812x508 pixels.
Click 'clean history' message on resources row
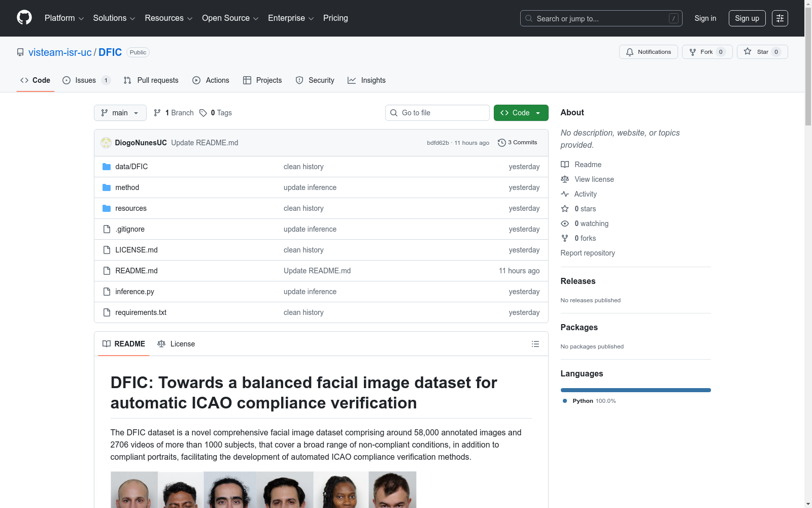click(303, 208)
